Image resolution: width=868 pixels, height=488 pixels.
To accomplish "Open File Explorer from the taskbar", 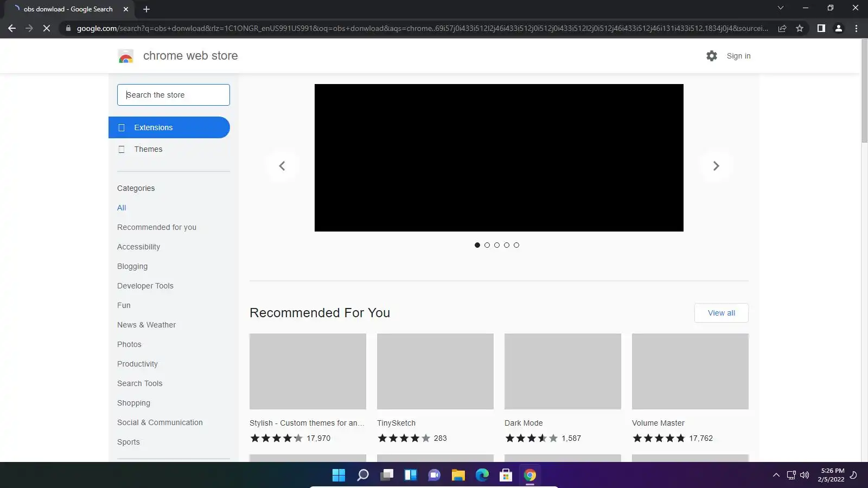I will tap(458, 476).
